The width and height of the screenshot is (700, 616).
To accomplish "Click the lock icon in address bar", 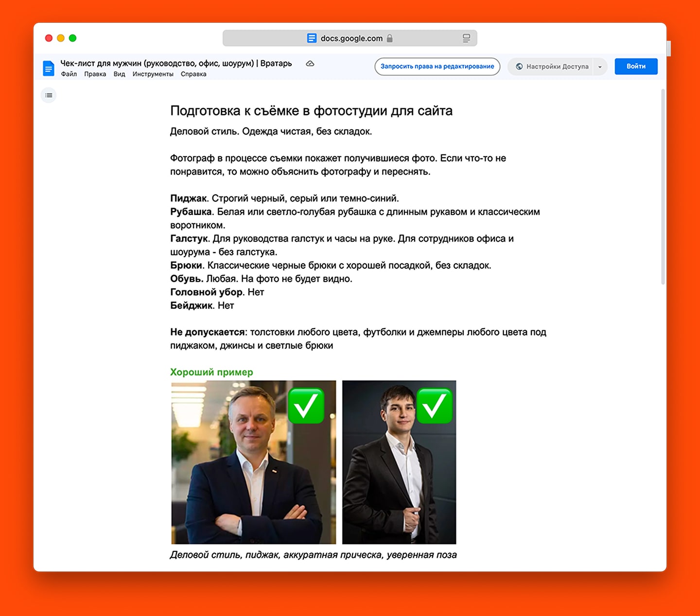I will 389,38.
